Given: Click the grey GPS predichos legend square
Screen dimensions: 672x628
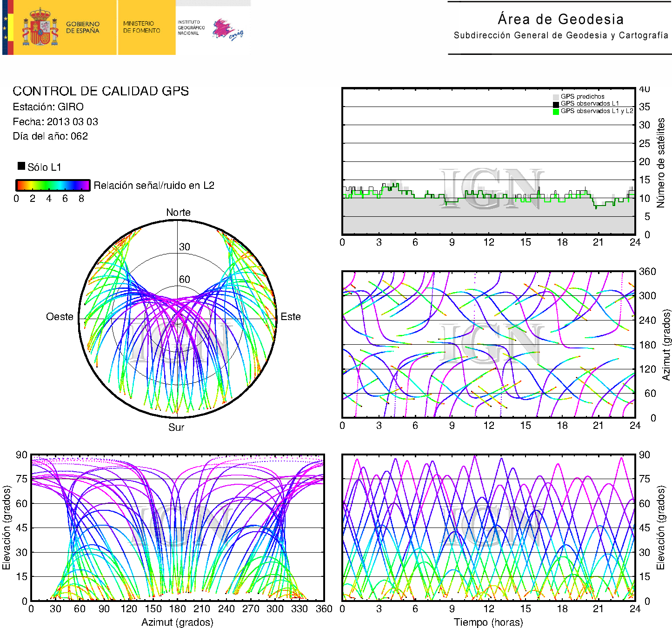Looking at the screenshot, I should (x=556, y=97).
